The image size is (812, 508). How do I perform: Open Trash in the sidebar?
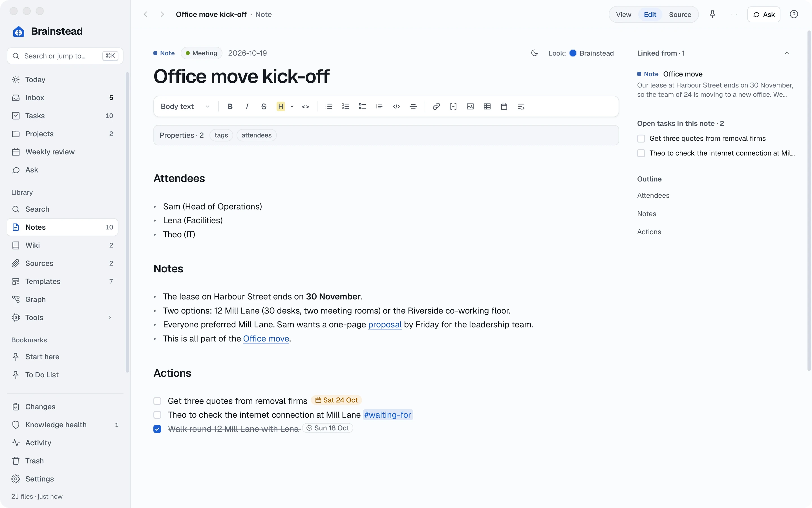[x=65, y=461]
